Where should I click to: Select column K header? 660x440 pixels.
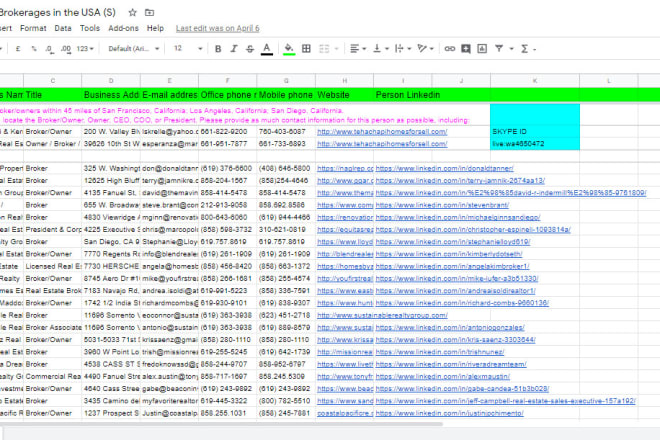(x=535, y=80)
